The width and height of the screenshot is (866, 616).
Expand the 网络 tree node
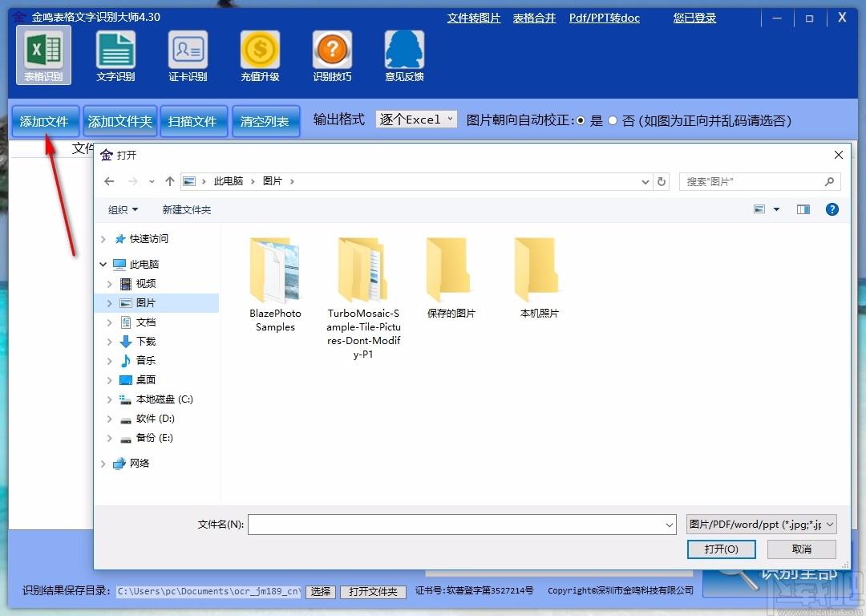103,463
